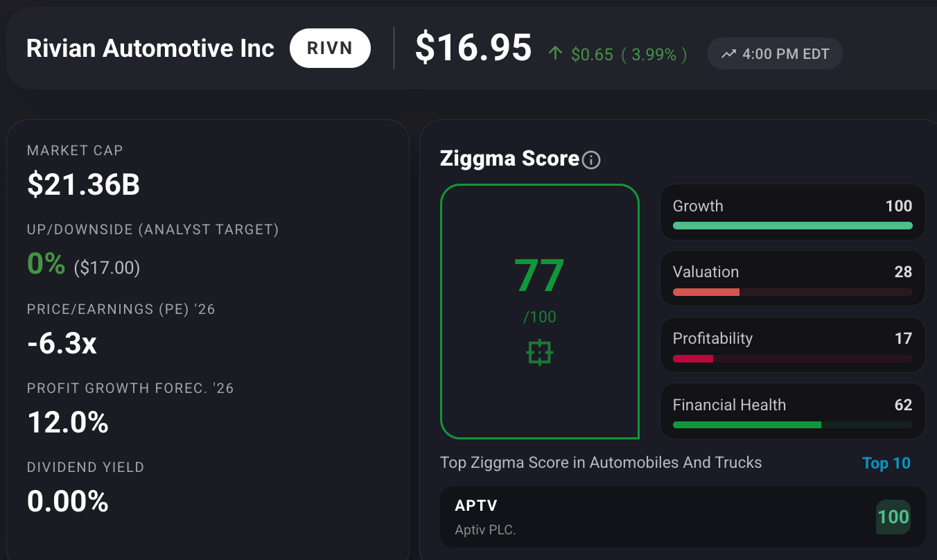Click the APTV ticker text

click(x=476, y=505)
